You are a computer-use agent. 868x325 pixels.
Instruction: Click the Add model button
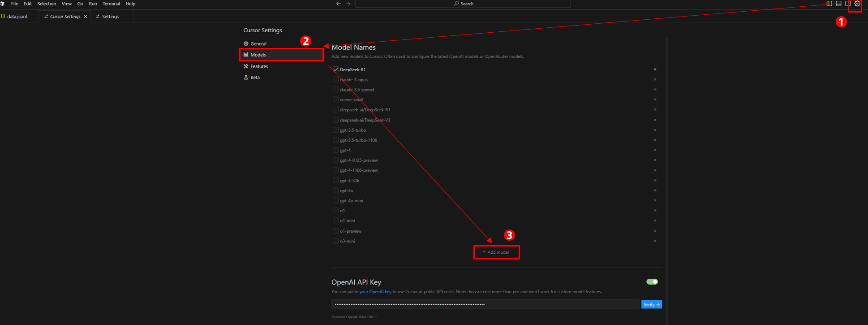pyautogui.click(x=496, y=252)
